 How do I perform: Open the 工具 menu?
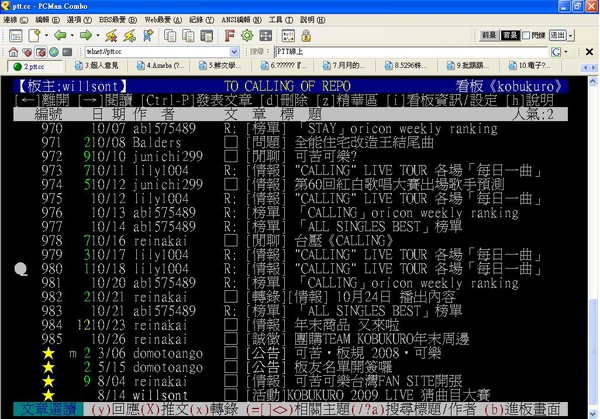tap(281, 20)
